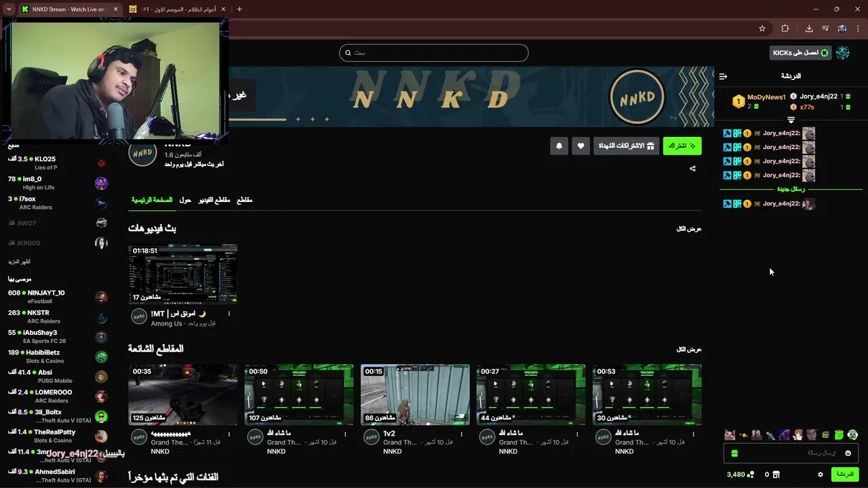The width and height of the screenshot is (868, 488).
Task: Expand the gift leaderboard chevron
Action: 791,119
